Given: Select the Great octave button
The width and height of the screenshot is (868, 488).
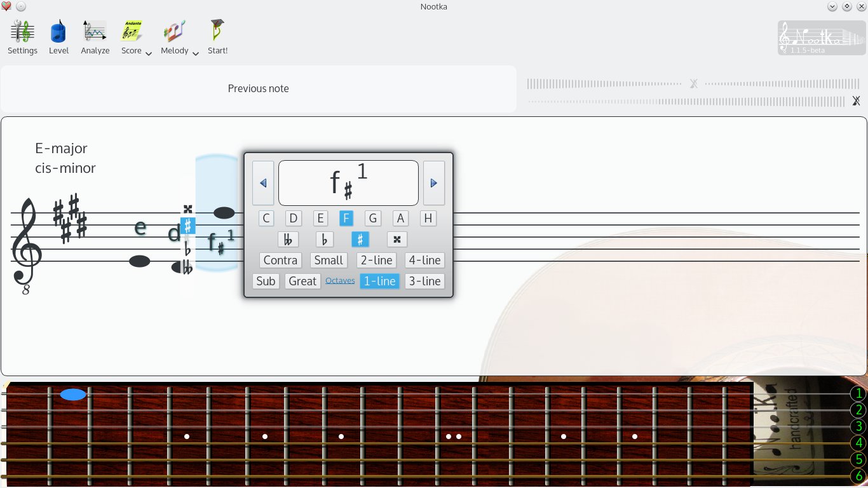Looking at the screenshot, I should 302,281.
